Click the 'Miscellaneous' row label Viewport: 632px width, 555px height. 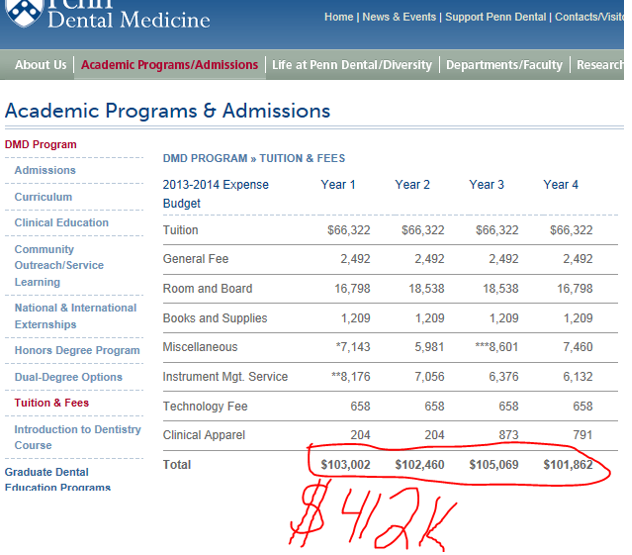pos(200,347)
